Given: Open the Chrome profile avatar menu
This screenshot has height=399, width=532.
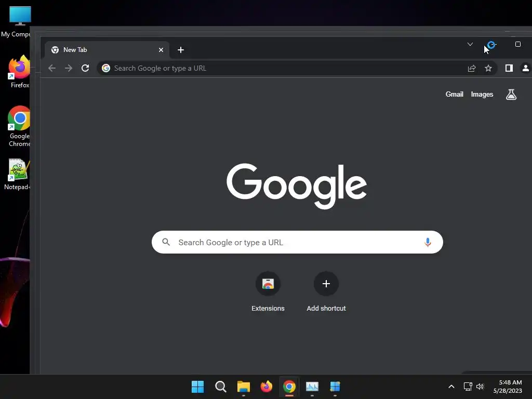Looking at the screenshot, I should pos(526,68).
